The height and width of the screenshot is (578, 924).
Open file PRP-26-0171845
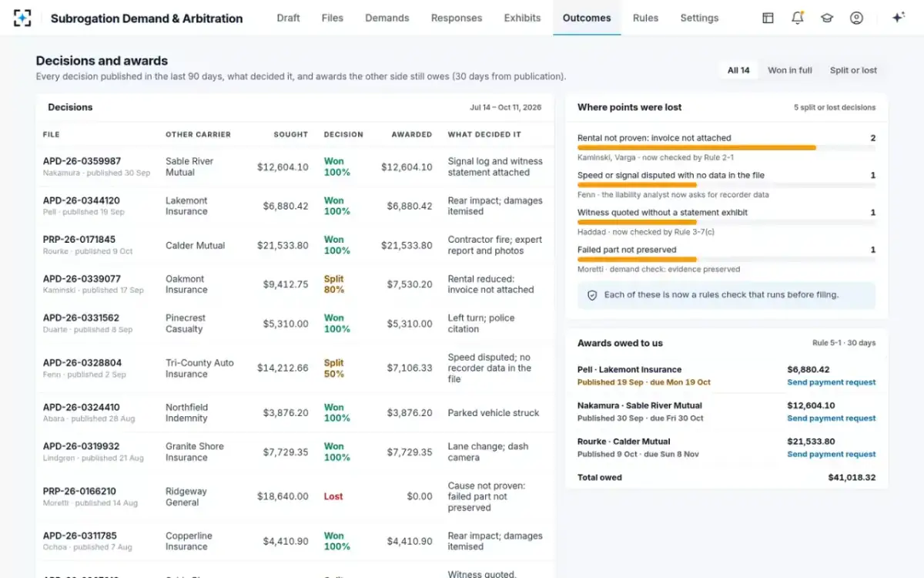coord(79,240)
